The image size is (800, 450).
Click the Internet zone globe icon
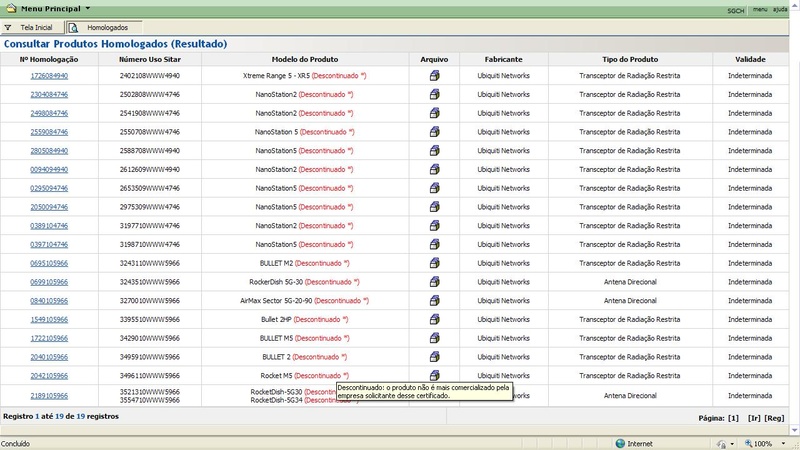point(620,443)
